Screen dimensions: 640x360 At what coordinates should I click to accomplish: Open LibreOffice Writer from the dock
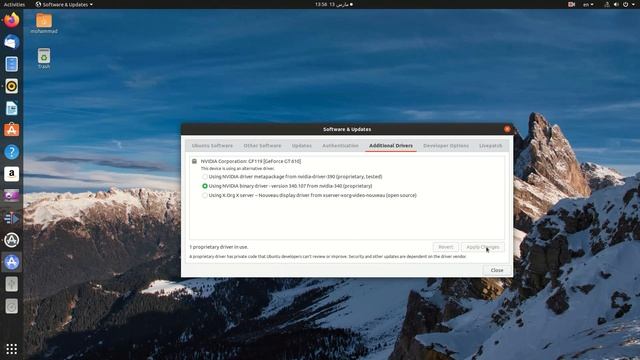(11, 108)
